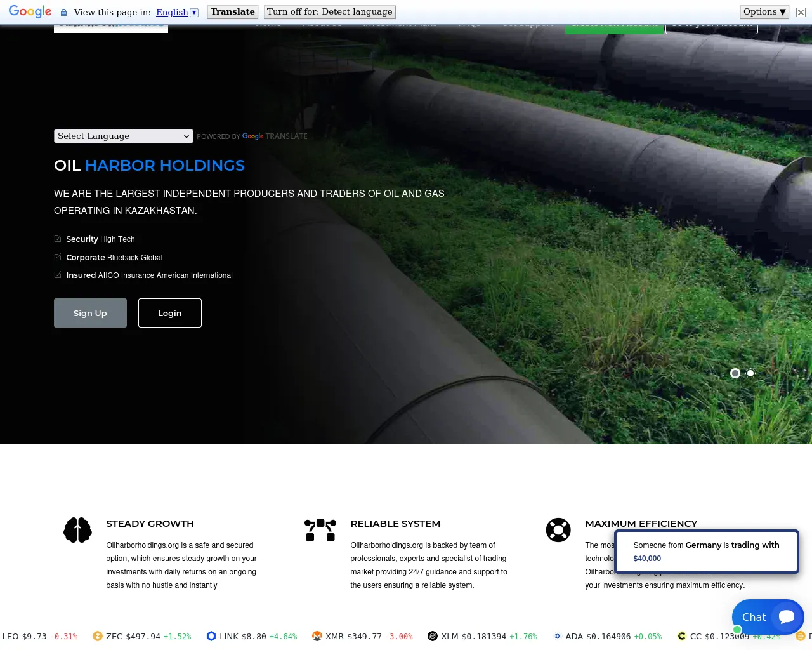This screenshot has height=650, width=812.
Task: Select the second carousel slide dot
Action: coord(750,373)
